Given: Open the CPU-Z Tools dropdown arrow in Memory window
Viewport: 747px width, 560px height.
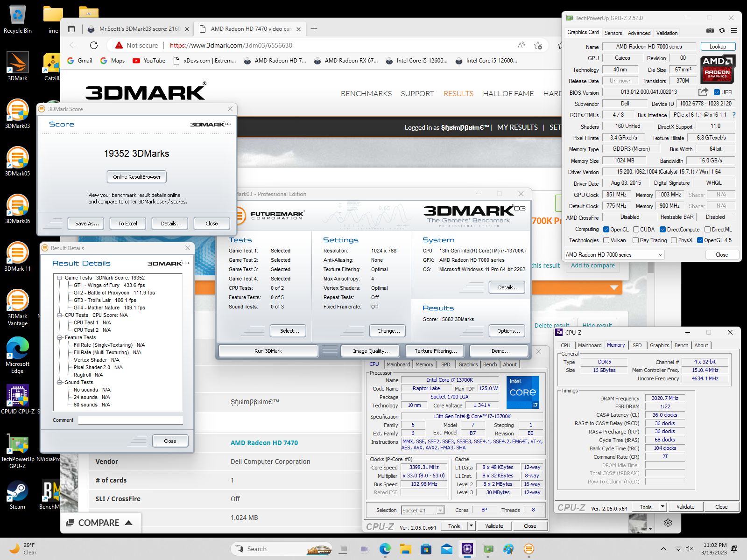Looking at the screenshot, I should (662, 507).
